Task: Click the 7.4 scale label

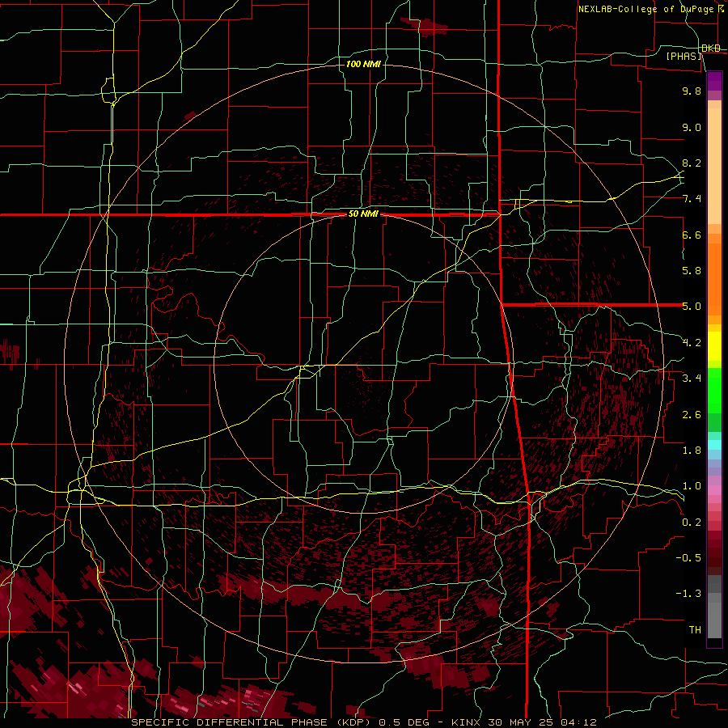Action: [692, 199]
